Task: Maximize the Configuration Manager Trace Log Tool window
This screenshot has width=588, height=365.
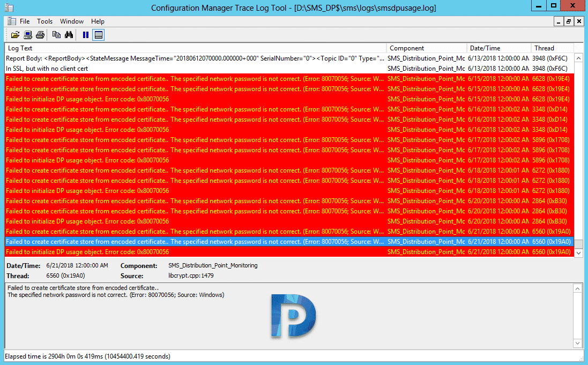Action: coord(554,5)
